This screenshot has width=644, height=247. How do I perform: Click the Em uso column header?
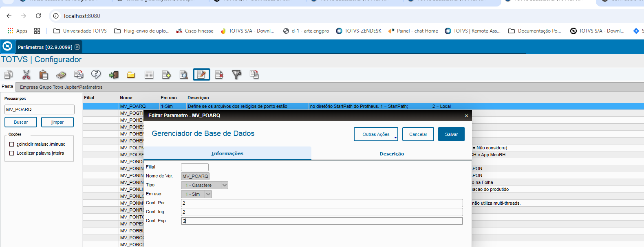click(169, 98)
